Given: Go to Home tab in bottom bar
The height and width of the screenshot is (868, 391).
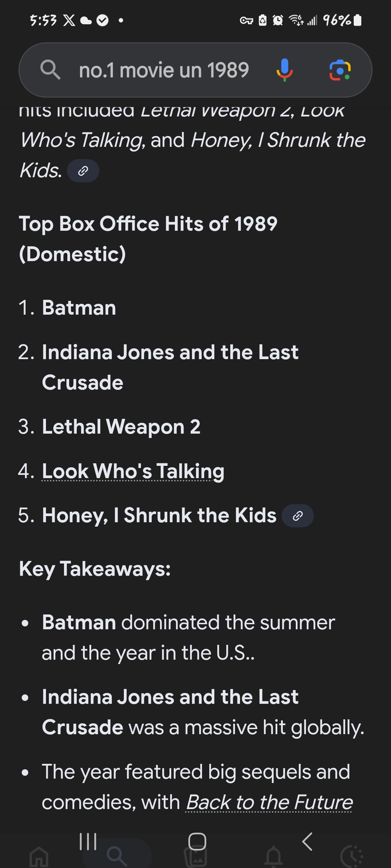Looking at the screenshot, I should point(39,857).
